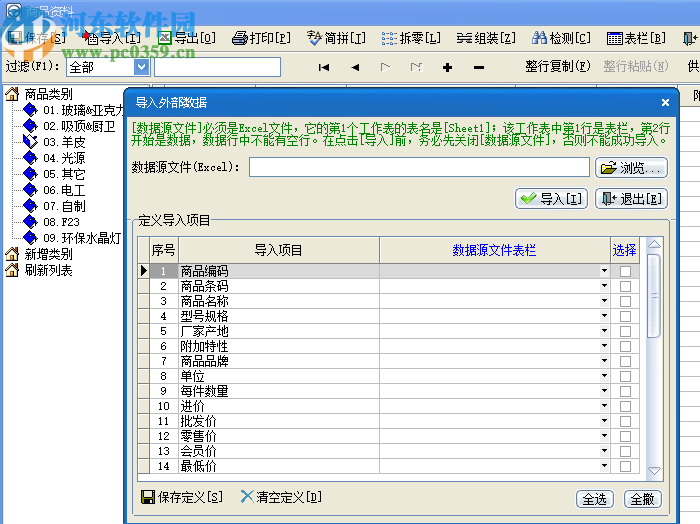The width and height of the screenshot is (700, 524).
Task: Click the 退出[E] button in dialog
Action: [631, 199]
